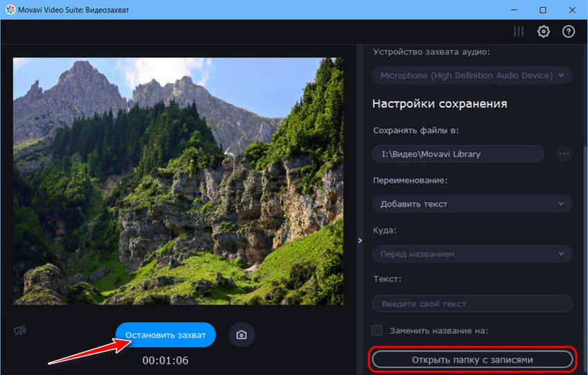Open the equalizer sliders settings icon
588x375 pixels.
(x=519, y=32)
